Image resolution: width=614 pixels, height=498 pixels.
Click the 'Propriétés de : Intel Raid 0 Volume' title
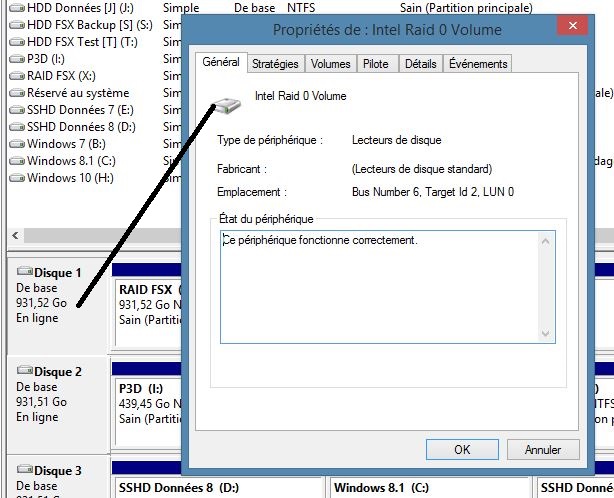[387, 30]
